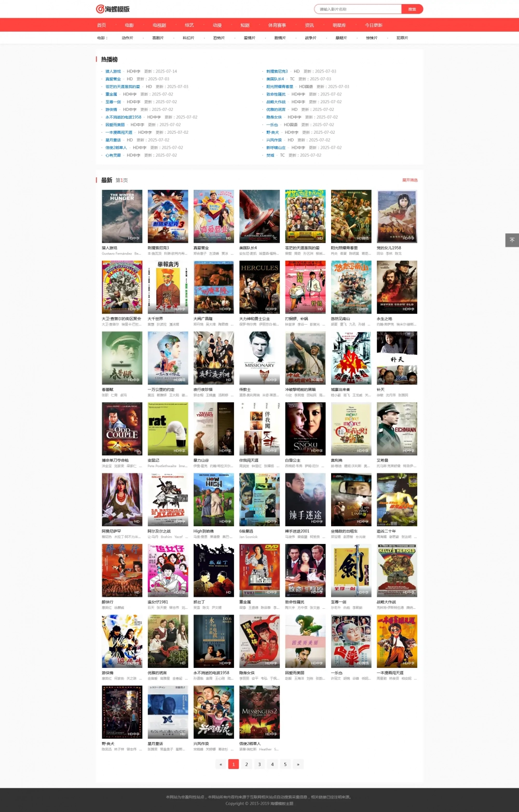Expand the 展开筛选 filter panel
Viewport: 519px width, 812px height.
pyautogui.click(x=409, y=180)
